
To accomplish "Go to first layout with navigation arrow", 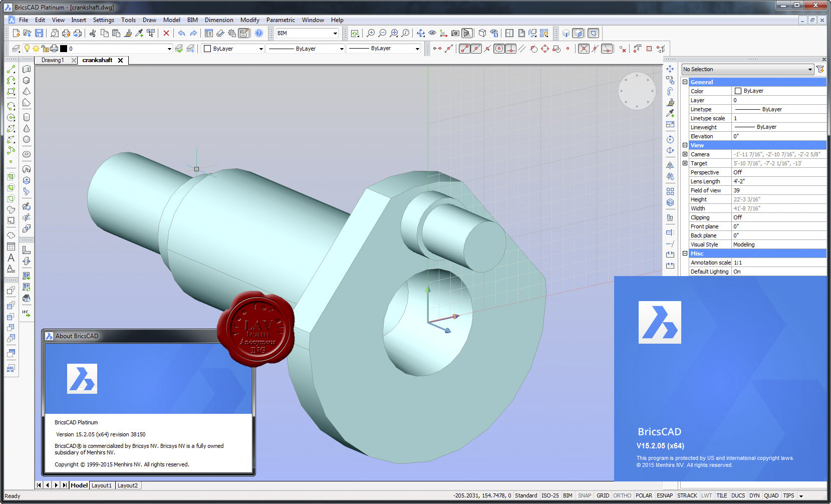I will point(39,485).
